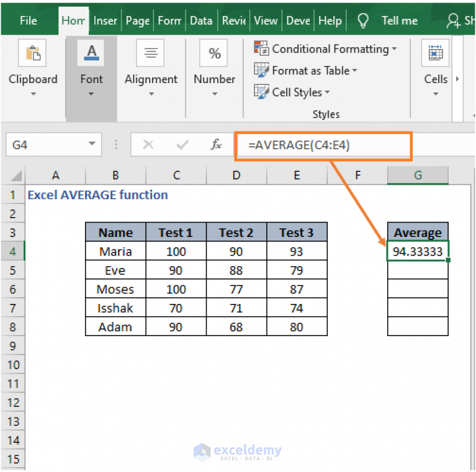Switch to the View tab
476x472 pixels.
(266, 20)
